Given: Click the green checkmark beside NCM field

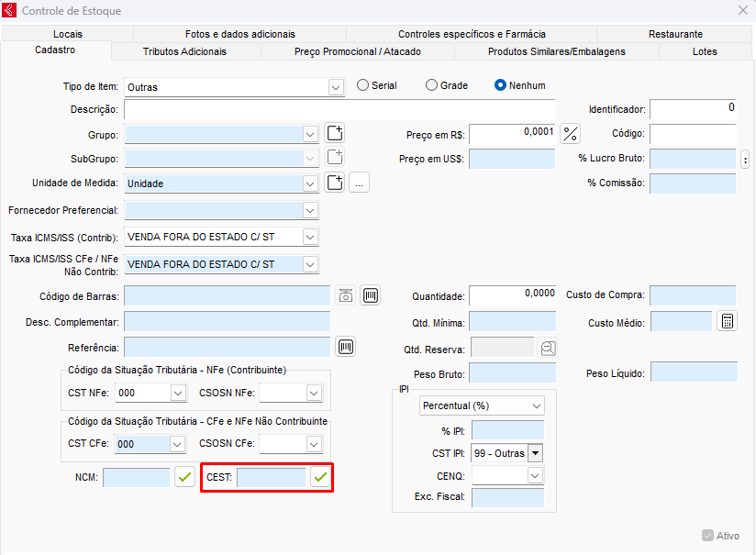Looking at the screenshot, I should [x=184, y=477].
